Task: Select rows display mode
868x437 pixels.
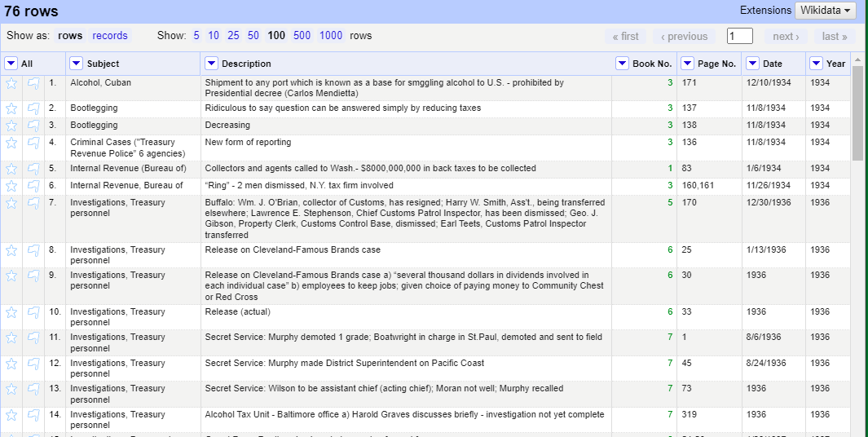Action: point(70,35)
